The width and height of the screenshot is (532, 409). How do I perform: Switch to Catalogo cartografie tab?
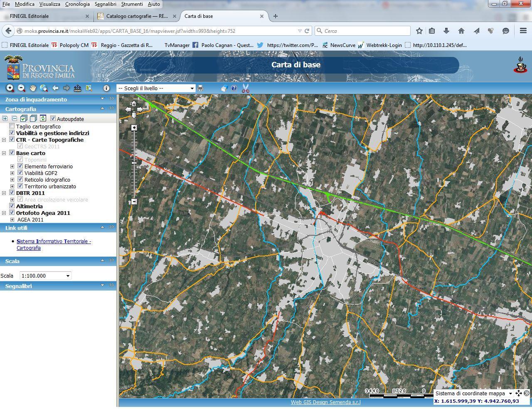(x=137, y=16)
